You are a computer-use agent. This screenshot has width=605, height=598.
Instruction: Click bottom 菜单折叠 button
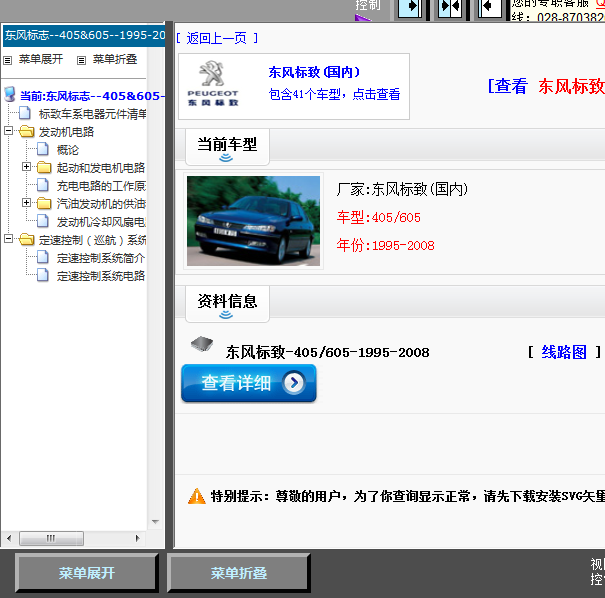(239, 573)
